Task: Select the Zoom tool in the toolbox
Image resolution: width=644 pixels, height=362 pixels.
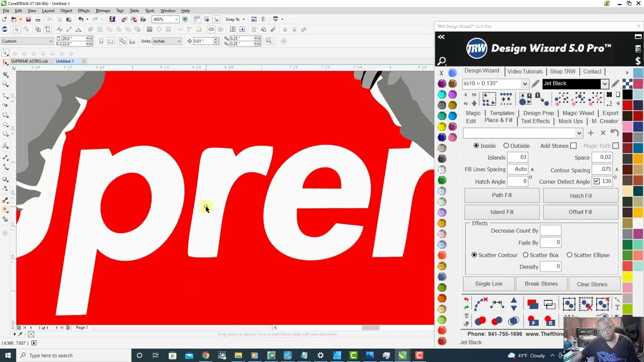Action: 5,84
